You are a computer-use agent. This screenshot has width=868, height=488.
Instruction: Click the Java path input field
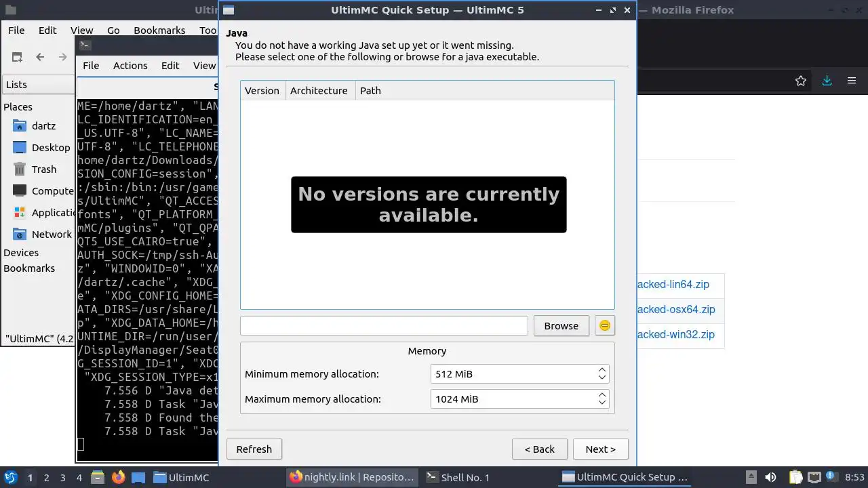[x=384, y=326]
